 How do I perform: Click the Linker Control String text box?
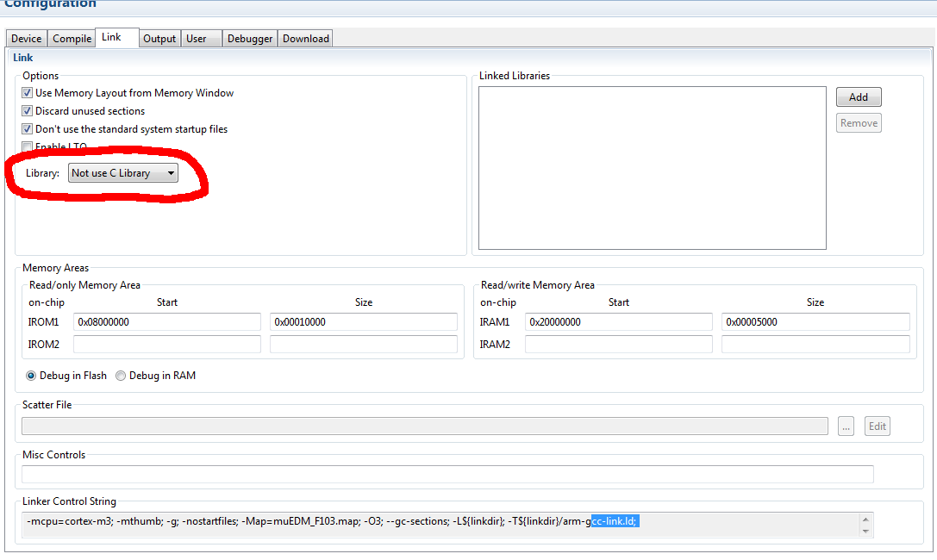tap(441, 525)
